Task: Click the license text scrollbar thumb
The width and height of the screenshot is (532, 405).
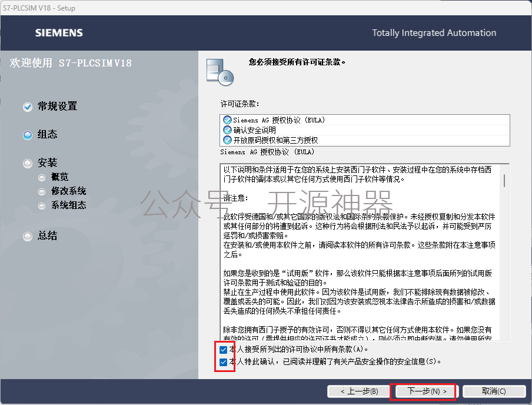Action: [x=504, y=181]
